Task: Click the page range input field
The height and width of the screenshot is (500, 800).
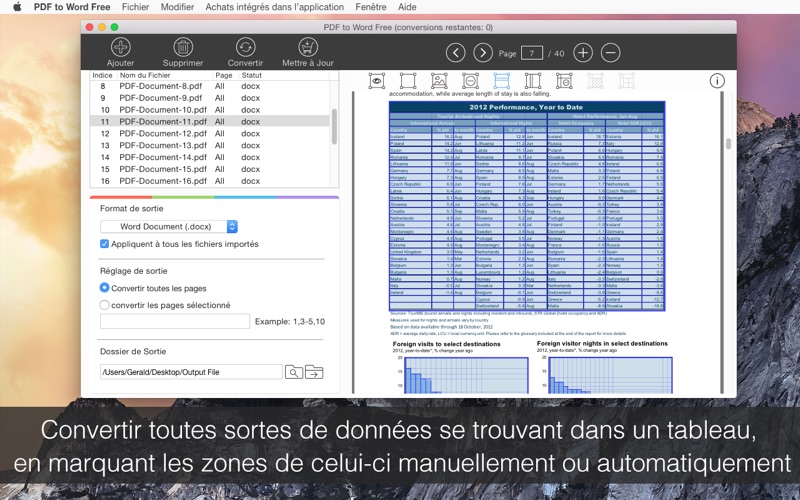Action: click(175, 321)
